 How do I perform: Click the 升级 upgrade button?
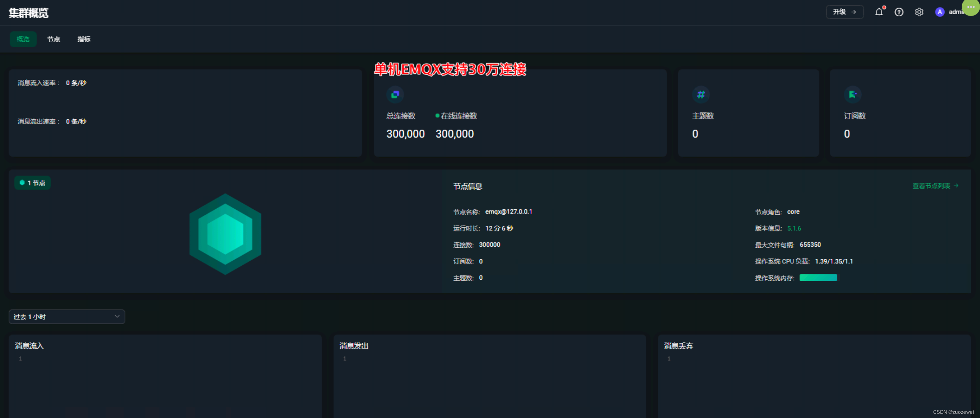pyautogui.click(x=845, y=12)
